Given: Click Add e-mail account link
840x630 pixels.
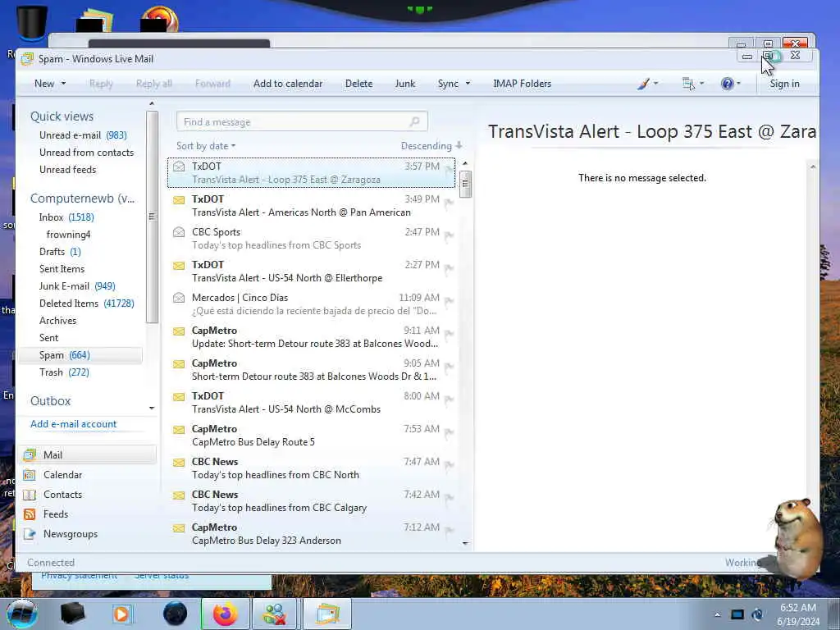Looking at the screenshot, I should click(73, 424).
